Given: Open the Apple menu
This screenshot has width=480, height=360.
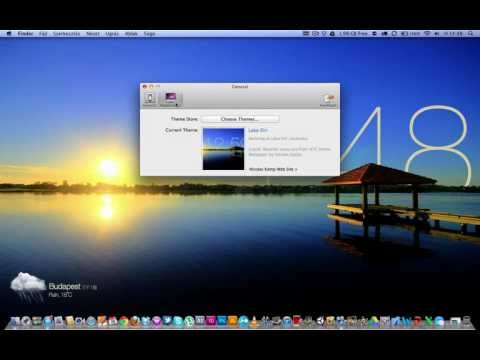Looking at the screenshot, I should 9,34.
